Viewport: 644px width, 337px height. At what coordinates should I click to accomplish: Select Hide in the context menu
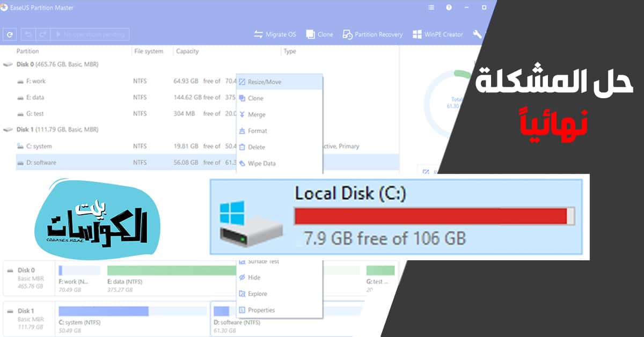(x=280, y=277)
